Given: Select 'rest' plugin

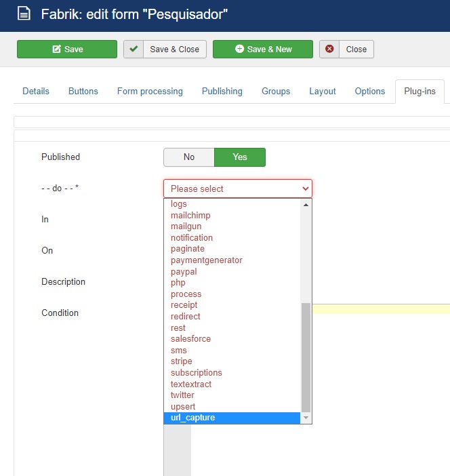Looking at the screenshot, I should click(232, 328).
